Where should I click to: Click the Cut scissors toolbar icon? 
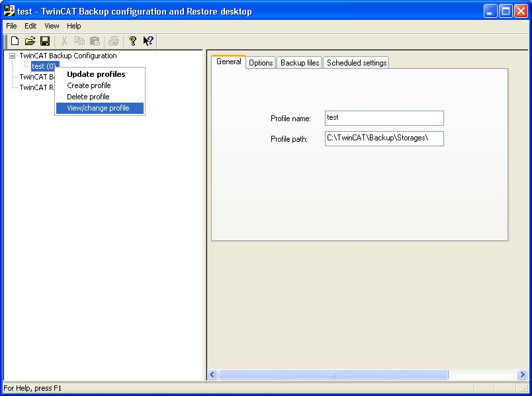pyautogui.click(x=64, y=41)
